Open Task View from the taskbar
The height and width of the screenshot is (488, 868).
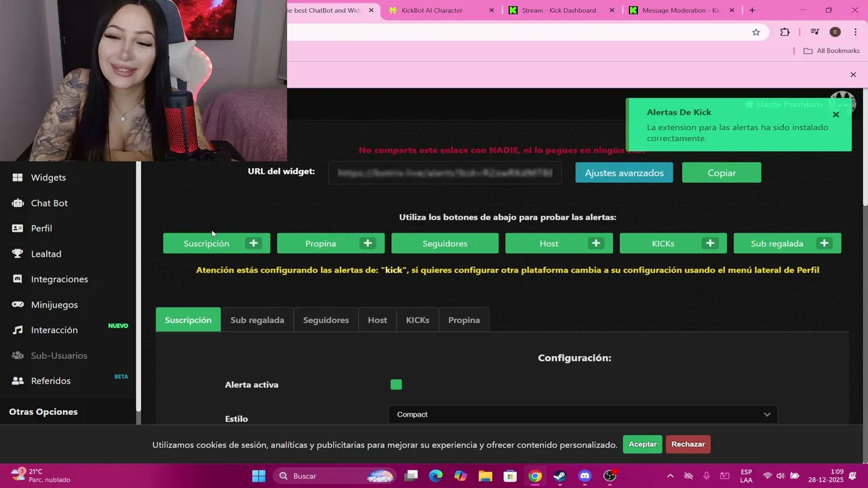click(411, 476)
